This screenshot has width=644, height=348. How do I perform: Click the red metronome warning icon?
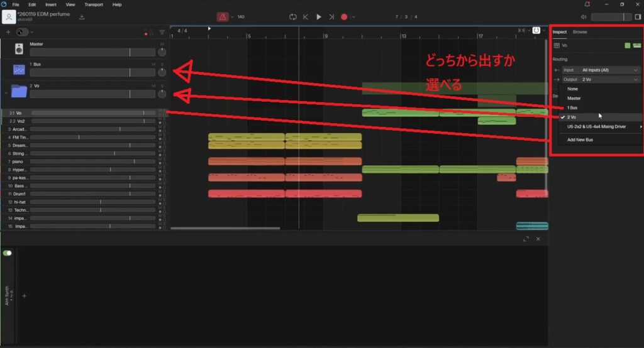coord(223,17)
